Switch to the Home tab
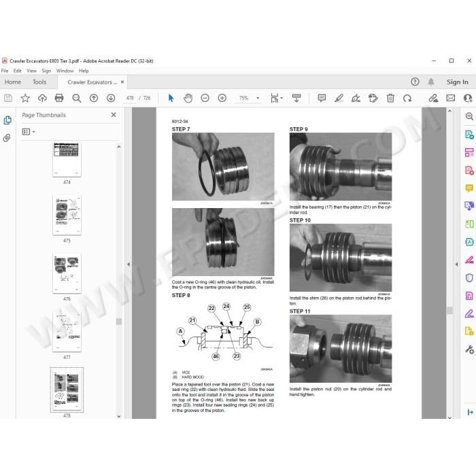 coord(13,82)
